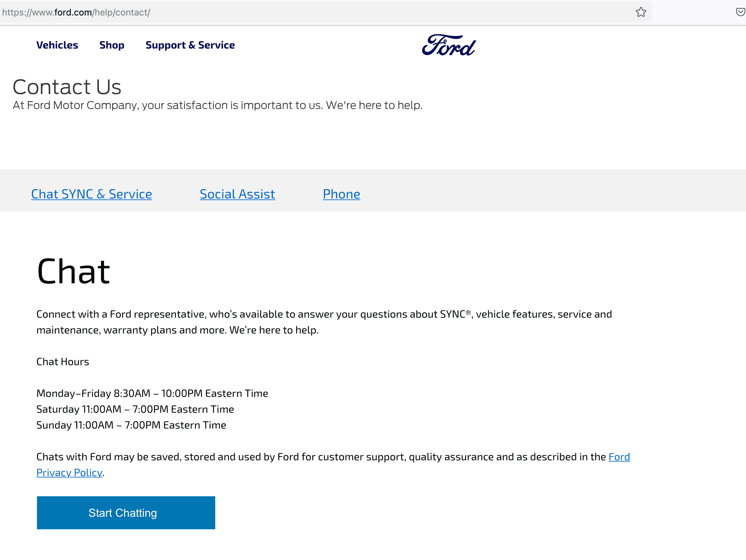Open the Vehicles navigation menu

(x=57, y=45)
